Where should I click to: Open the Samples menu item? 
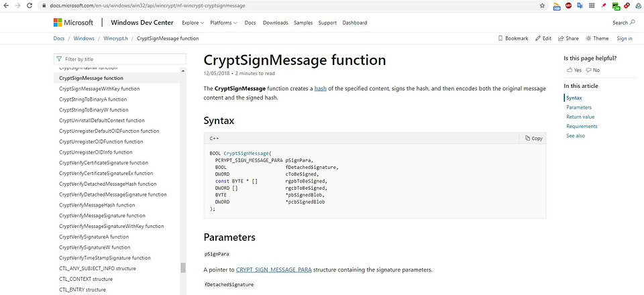pos(303,23)
